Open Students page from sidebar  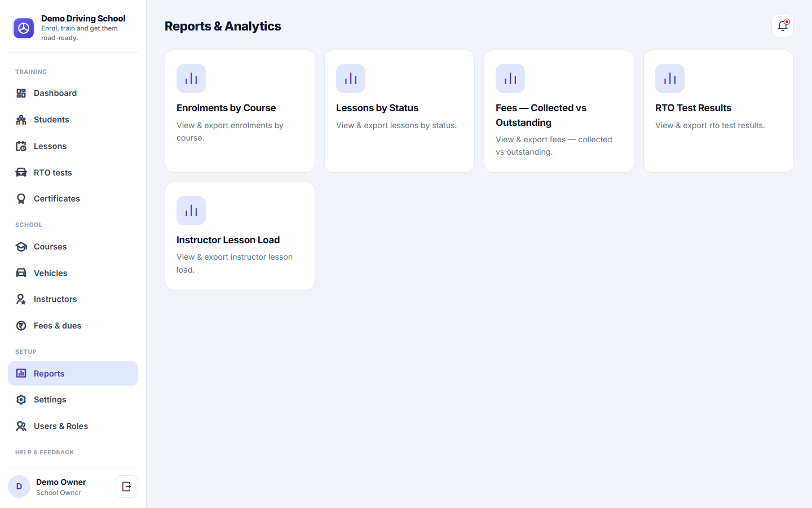tap(73, 120)
